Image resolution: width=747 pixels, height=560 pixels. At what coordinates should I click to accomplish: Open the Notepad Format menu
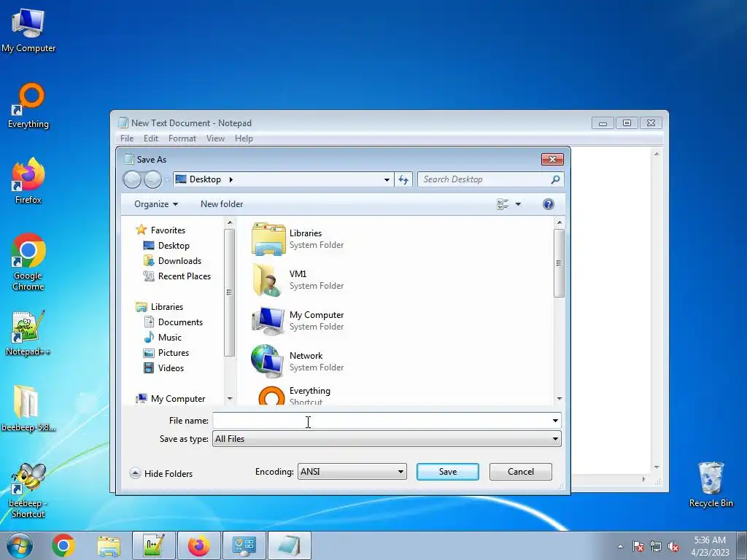click(x=182, y=139)
